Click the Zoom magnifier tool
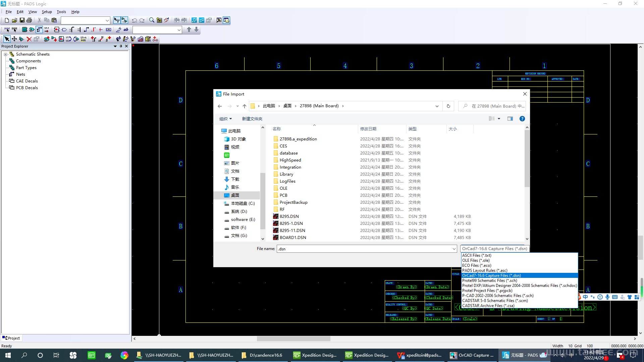 (x=152, y=20)
